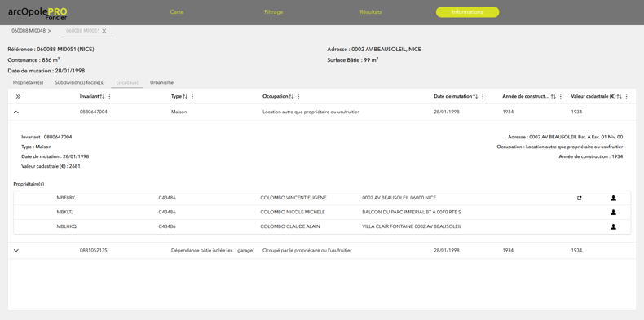The height and width of the screenshot is (320, 644).
Task: Sort by Date de mutation column
Action: click(475, 96)
